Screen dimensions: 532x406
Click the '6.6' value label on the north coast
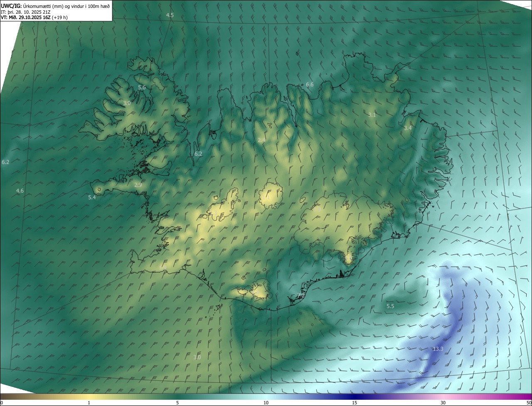[x=310, y=84]
